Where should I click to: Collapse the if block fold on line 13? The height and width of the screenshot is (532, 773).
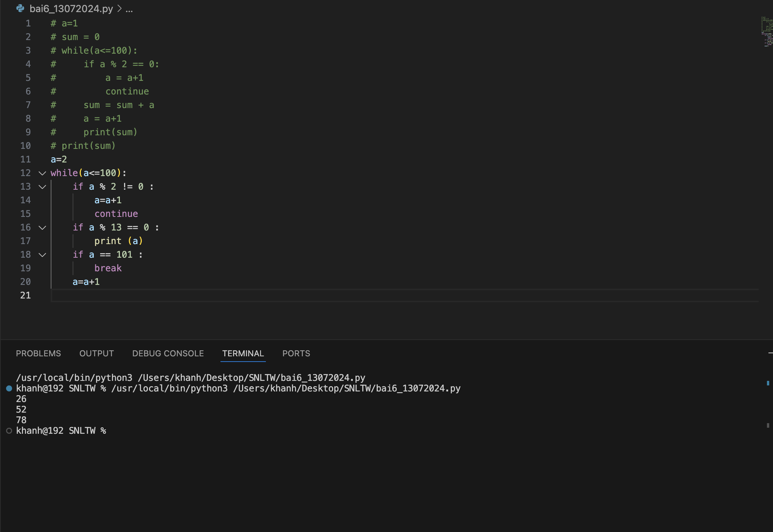(x=42, y=187)
